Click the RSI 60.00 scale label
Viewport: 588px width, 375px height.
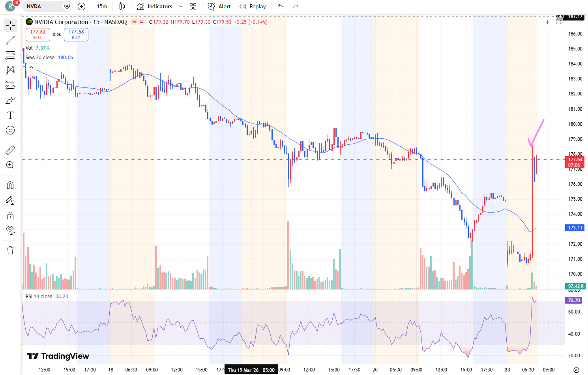(574, 312)
